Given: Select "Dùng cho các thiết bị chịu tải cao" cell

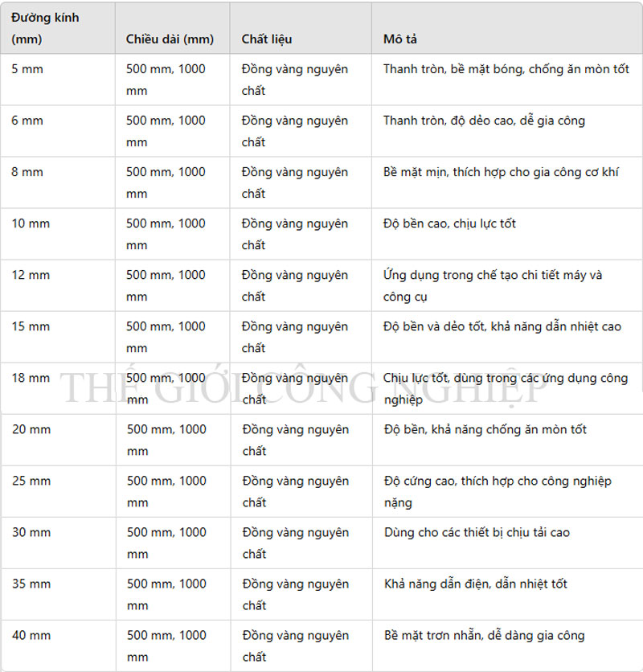Looking at the screenshot, I should click(x=477, y=532).
